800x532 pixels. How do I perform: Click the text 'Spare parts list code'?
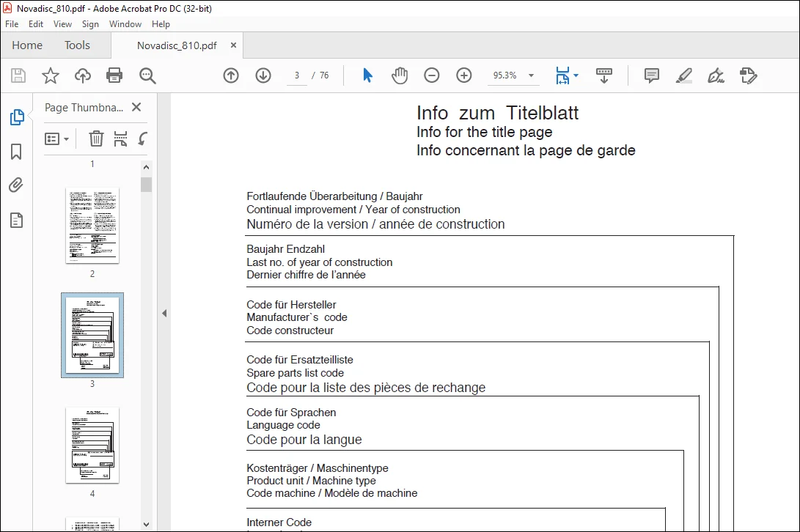coord(295,373)
